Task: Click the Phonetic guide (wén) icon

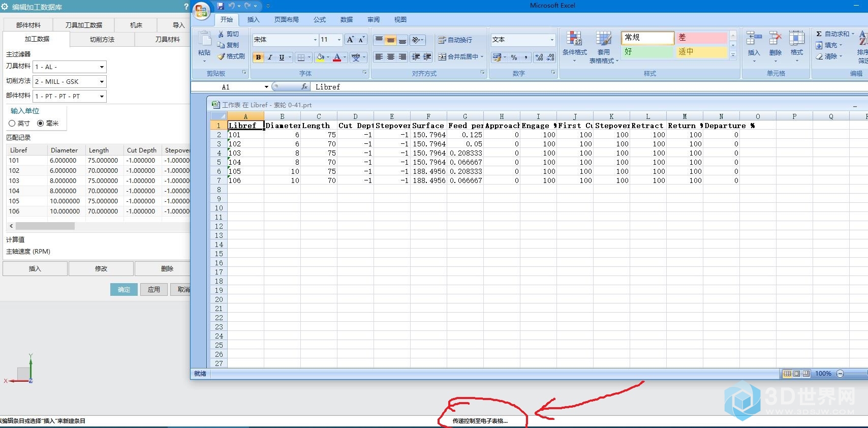Action: [356, 57]
